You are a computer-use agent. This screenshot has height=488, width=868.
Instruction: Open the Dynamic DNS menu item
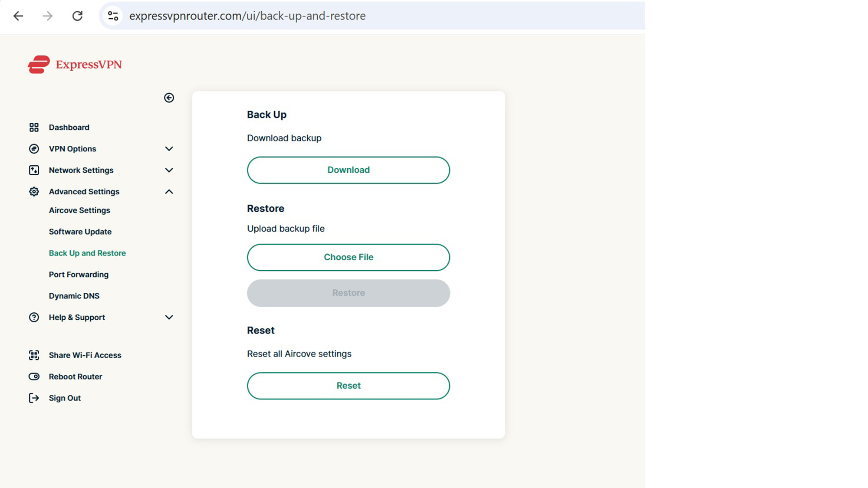click(x=74, y=296)
